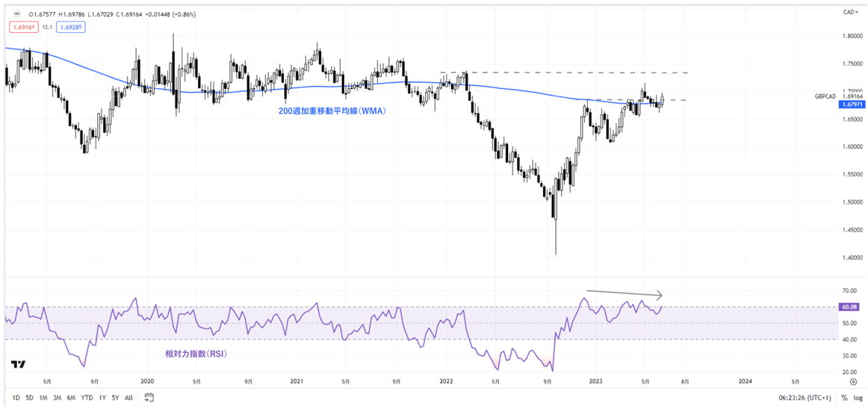This screenshot has width=868, height=417.
Task: Select the 6M time range
Action: tap(71, 398)
